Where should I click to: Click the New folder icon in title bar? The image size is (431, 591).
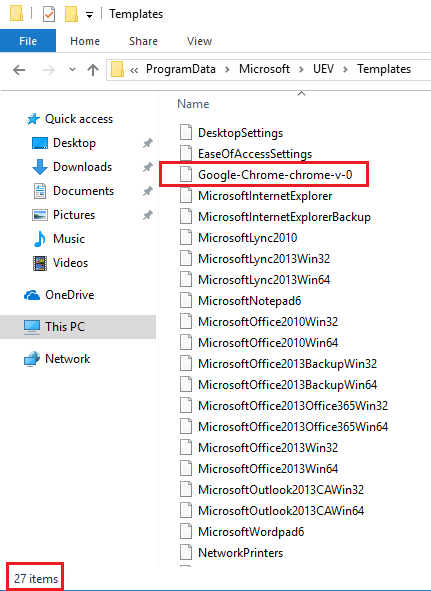pyautogui.click(x=71, y=14)
